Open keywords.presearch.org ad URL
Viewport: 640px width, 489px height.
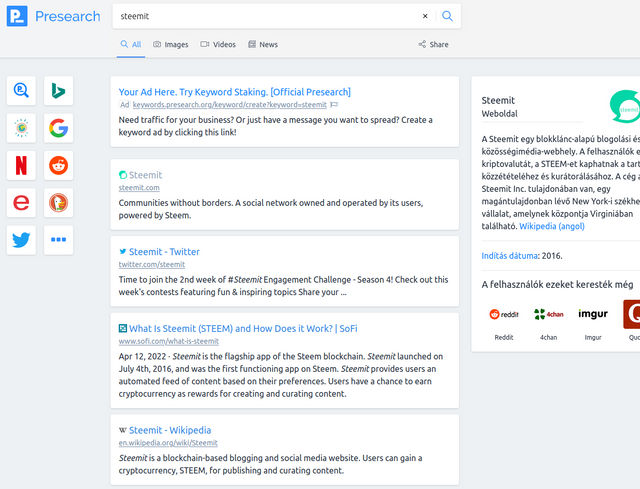(x=229, y=105)
